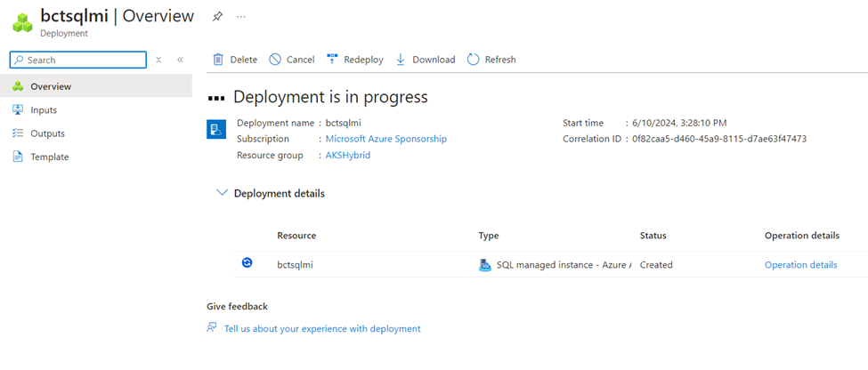Click the syncing status icon for bctsqlmi row

[x=247, y=263]
